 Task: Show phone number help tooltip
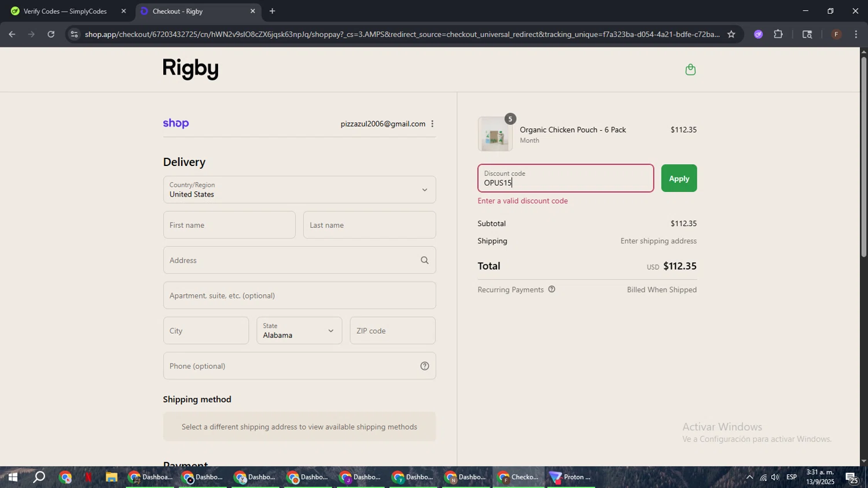[x=425, y=366]
